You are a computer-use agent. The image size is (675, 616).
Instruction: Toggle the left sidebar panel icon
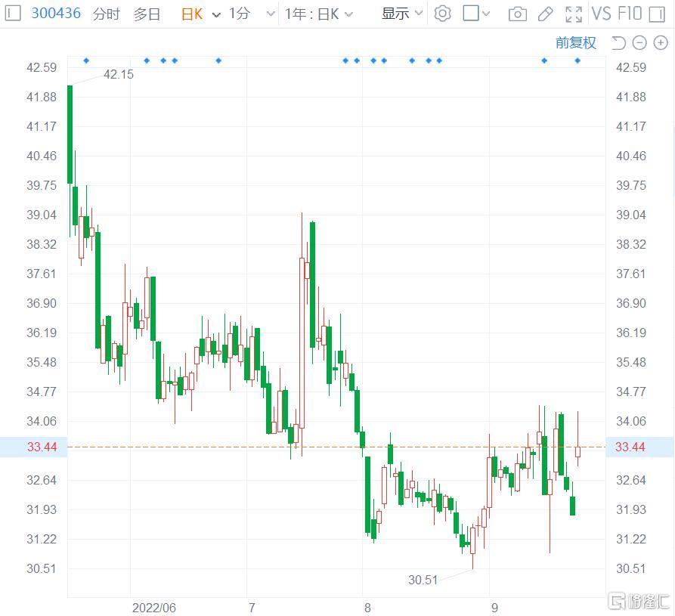(13, 14)
